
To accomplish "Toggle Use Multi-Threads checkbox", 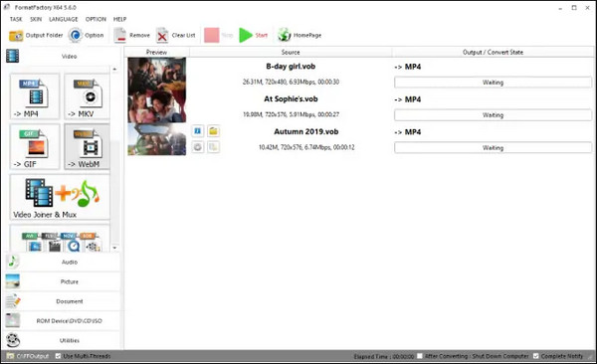I will click(59, 356).
